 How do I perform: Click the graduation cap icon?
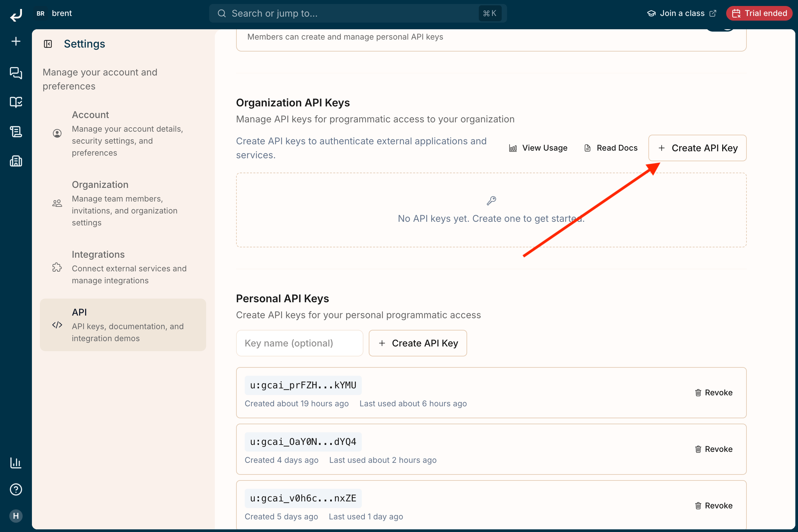(x=651, y=13)
